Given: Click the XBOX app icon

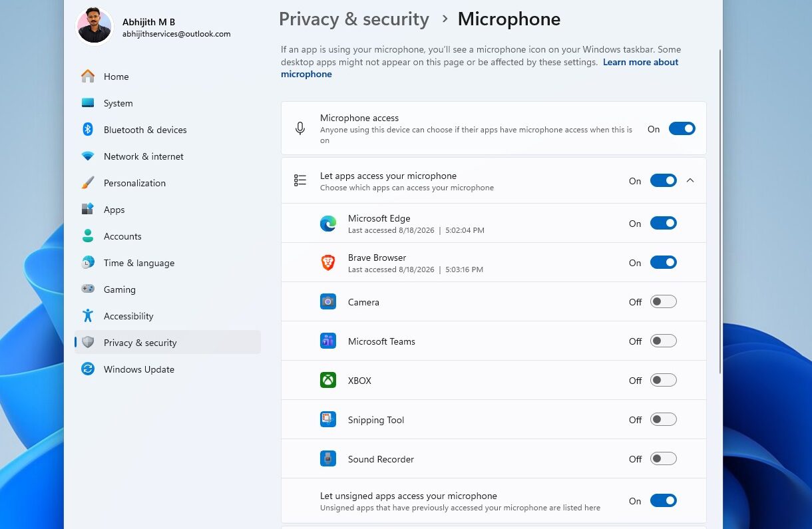Looking at the screenshot, I should [x=328, y=381].
